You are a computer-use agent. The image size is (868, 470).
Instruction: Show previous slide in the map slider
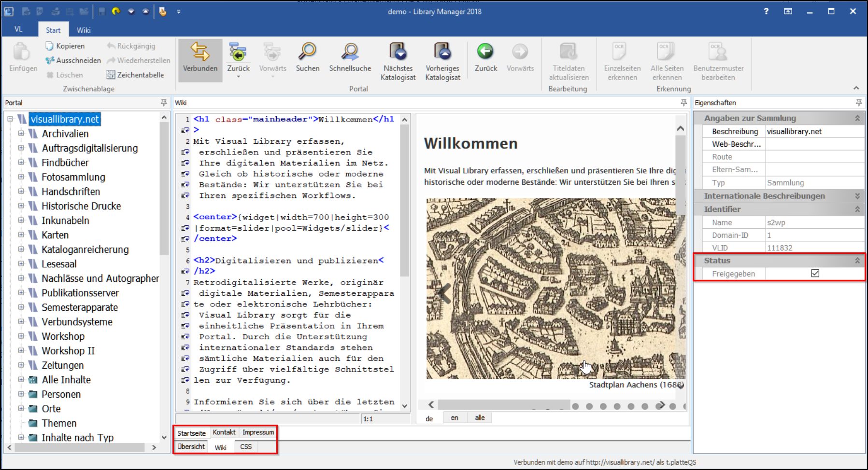point(444,293)
